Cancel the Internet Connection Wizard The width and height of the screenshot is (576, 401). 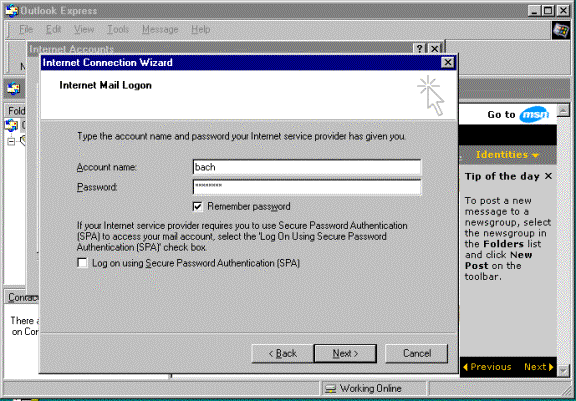point(417,353)
